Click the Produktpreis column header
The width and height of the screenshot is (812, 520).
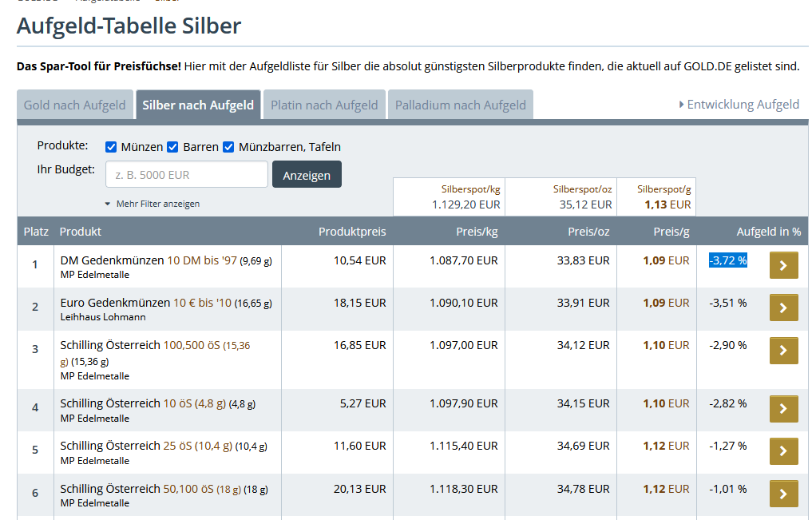coord(352,232)
